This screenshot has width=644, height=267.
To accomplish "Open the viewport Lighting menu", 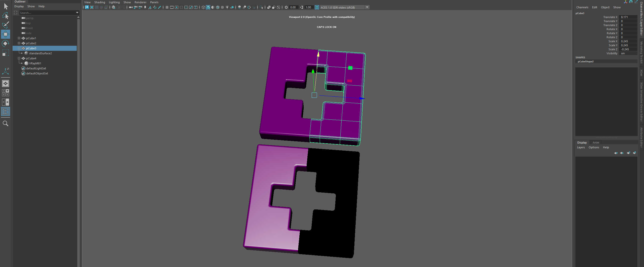I will click(x=114, y=2).
